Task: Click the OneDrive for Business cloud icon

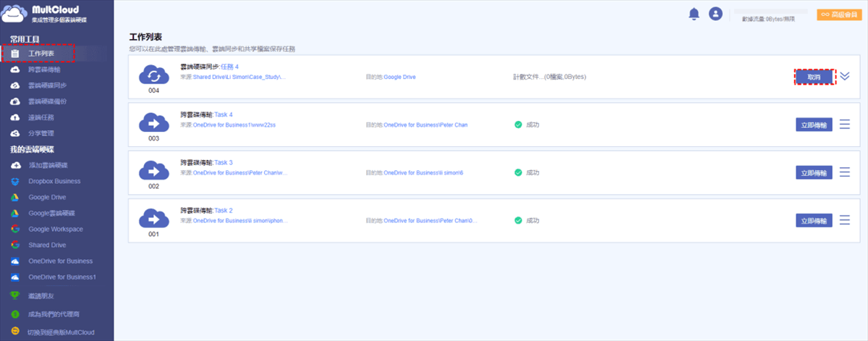Action: (14, 261)
